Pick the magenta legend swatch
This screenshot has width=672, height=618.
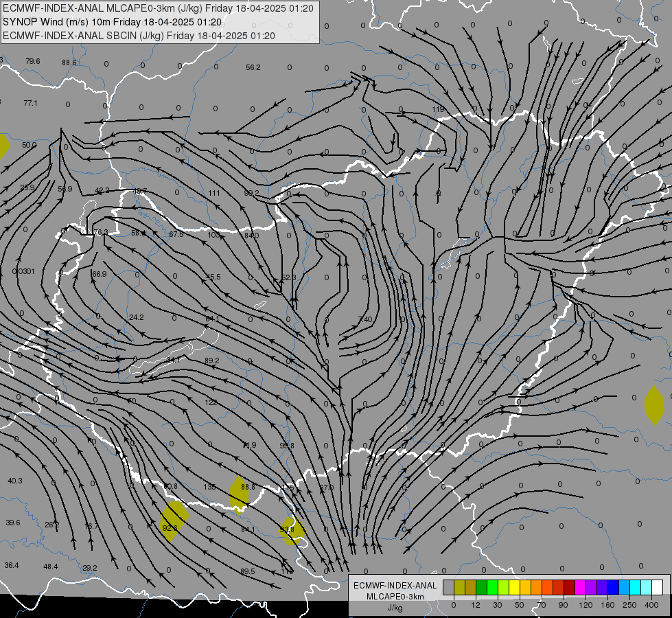[x=580, y=587]
